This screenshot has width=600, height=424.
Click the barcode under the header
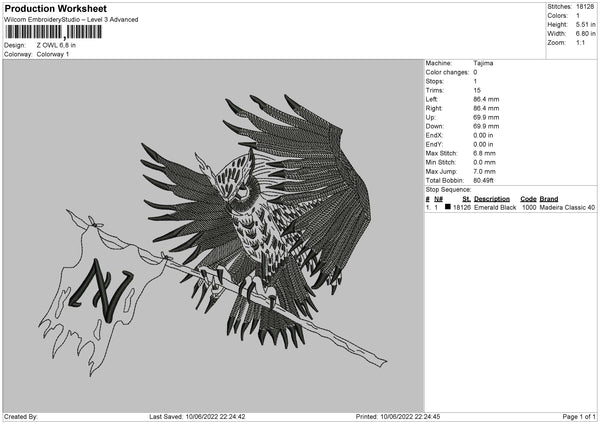point(54,32)
